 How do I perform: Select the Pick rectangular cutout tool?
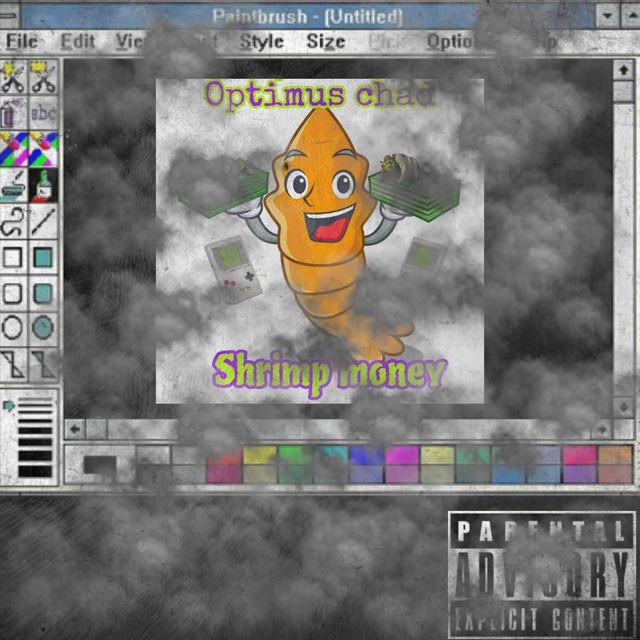pos(43,77)
